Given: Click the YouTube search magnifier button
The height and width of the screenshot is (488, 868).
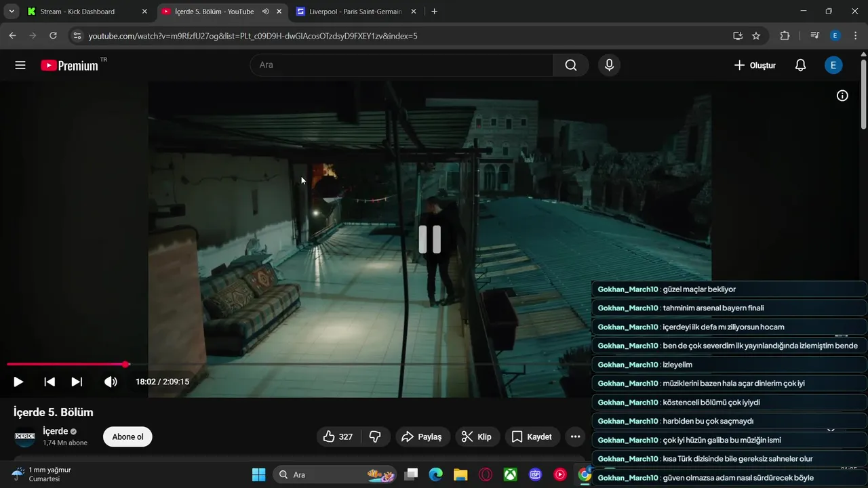Looking at the screenshot, I should point(571,65).
